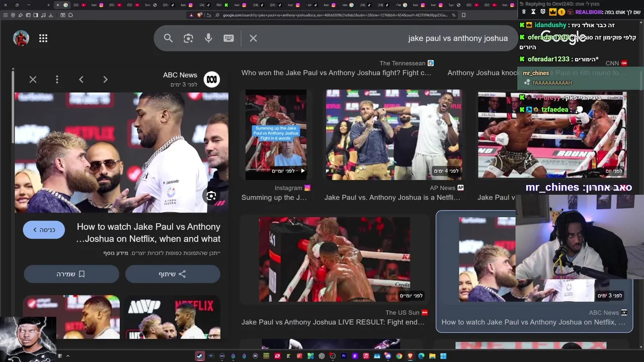The height and width of the screenshot is (362, 644).
Task: Open The US Sun fight result thumbnail
Action: coord(335,259)
